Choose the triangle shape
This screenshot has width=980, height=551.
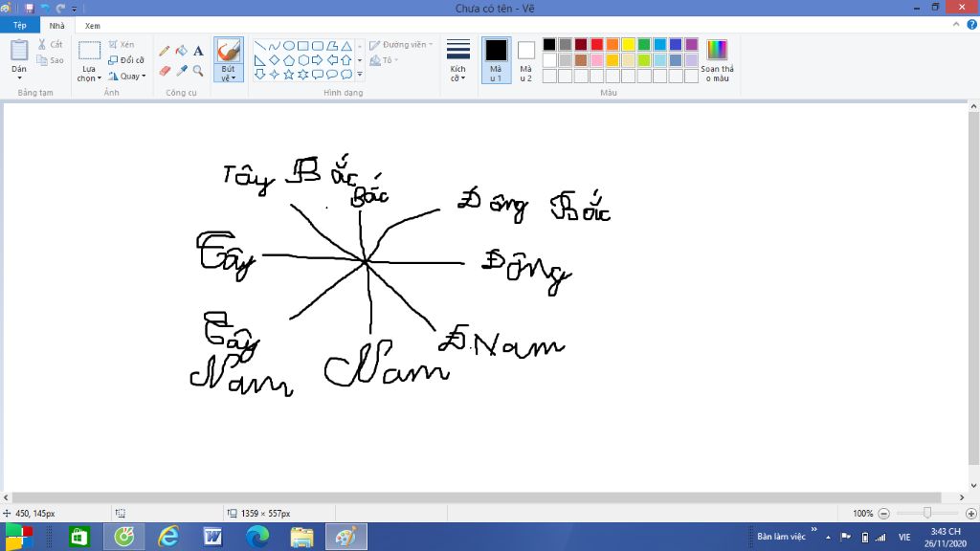pos(346,46)
